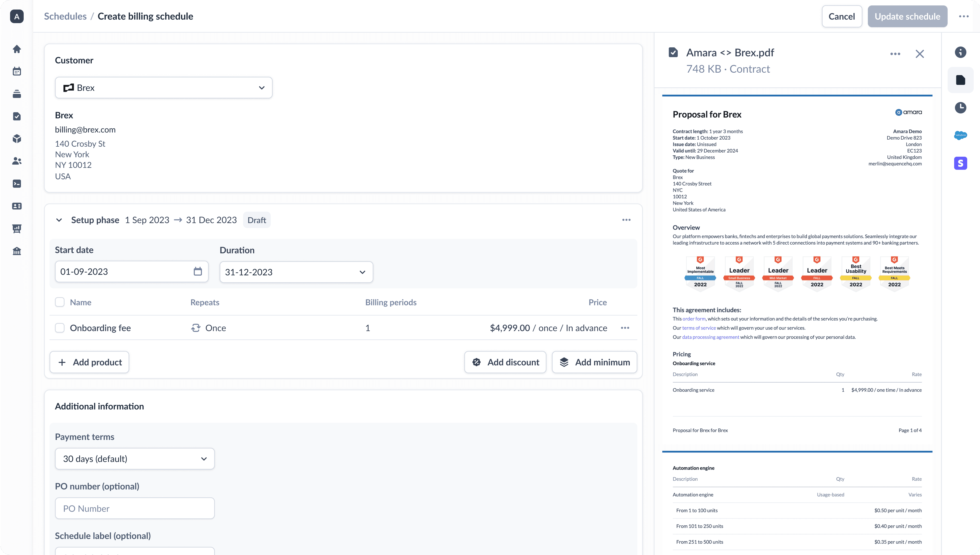The image size is (980, 555).
Task: Check the Onboarding fee row checkbox
Action: coord(60,328)
